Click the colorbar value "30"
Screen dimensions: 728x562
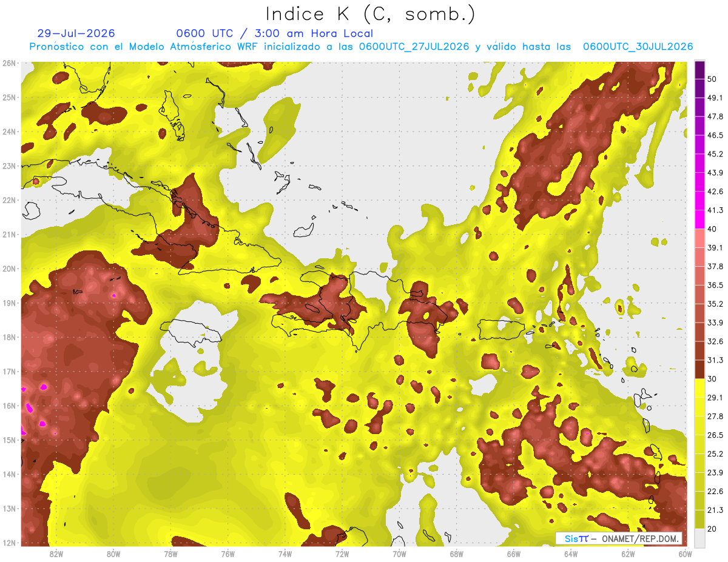[712, 379]
